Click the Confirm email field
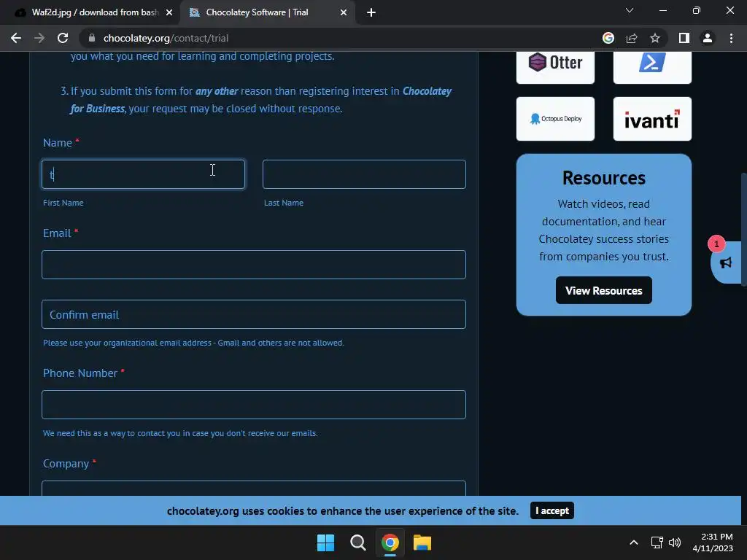 coord(253,314)
